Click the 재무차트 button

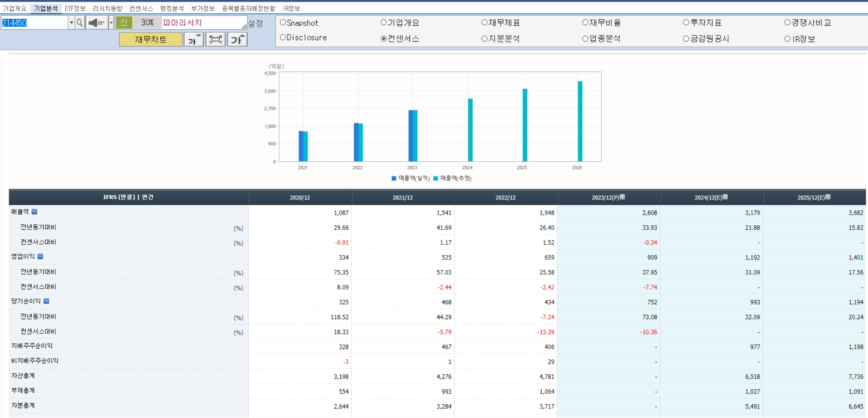(x=151, y=39)
